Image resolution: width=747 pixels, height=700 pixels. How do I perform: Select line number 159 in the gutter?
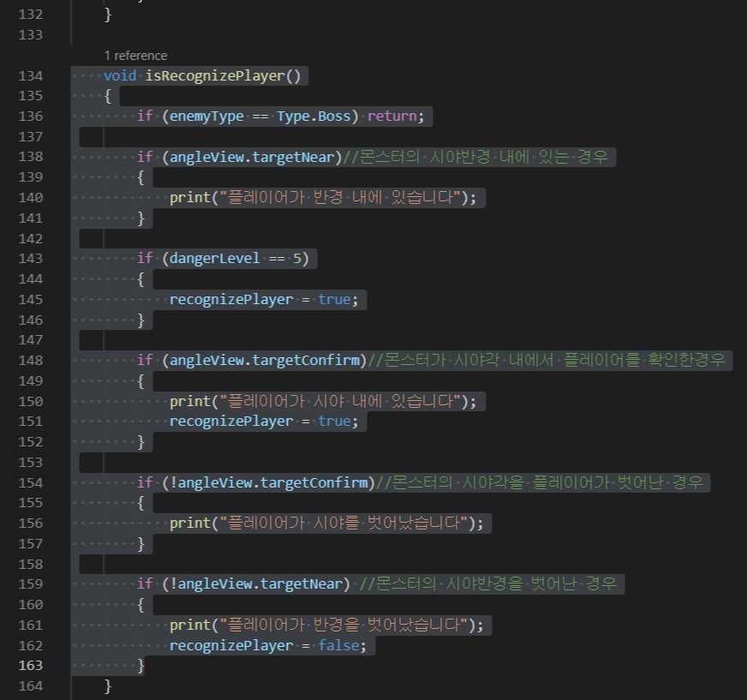[31, 583]
